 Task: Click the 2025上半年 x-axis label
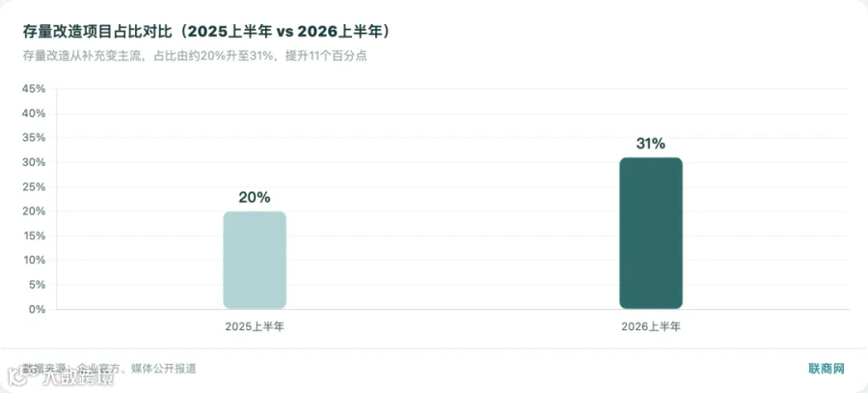coord(255,326)
